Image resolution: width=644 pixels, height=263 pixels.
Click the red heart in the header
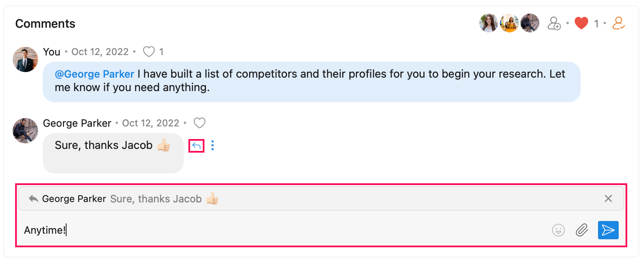click(x=581, y=23)
